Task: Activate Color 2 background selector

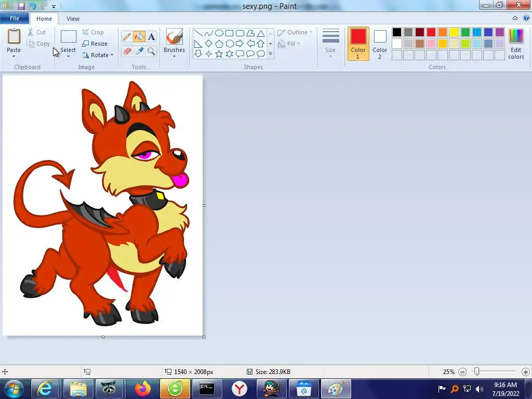Action: click(x=380, y=44)
